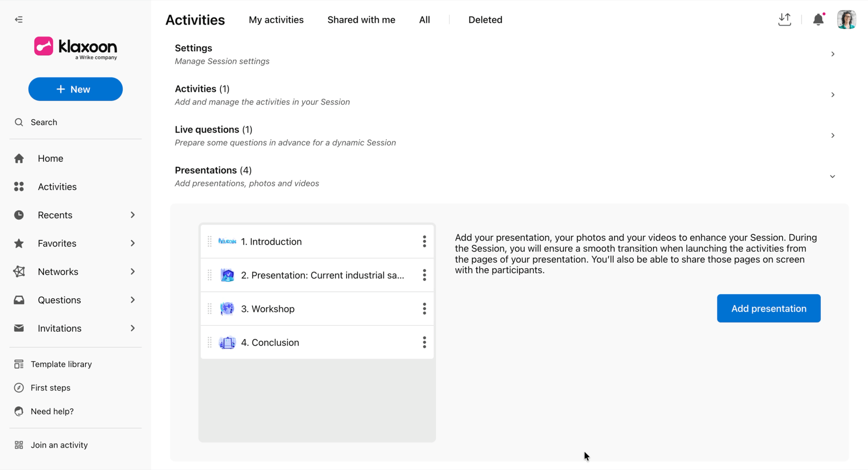Click the Questions inbox icon

19,300
